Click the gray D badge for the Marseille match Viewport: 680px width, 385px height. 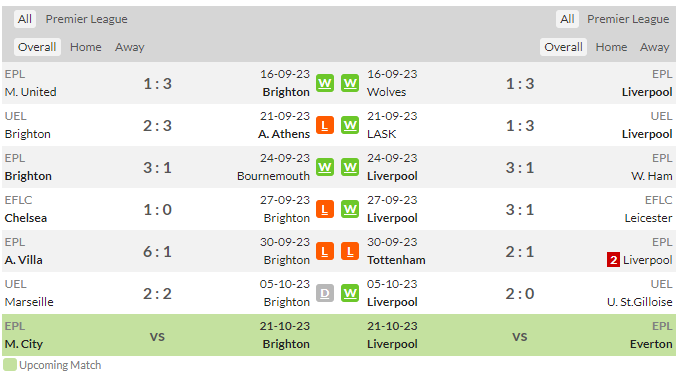(325, 294)
